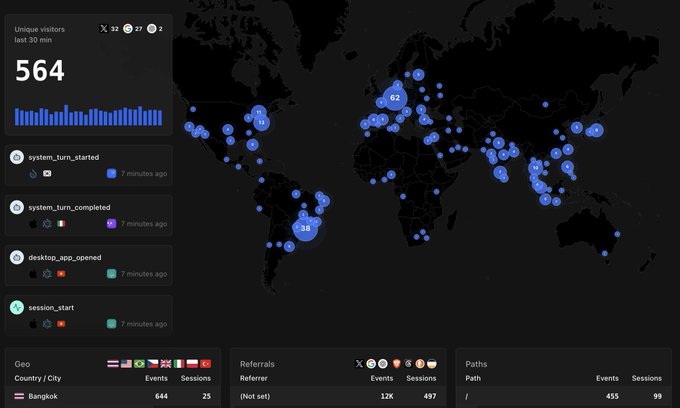Click the "/" path row

point(563,396)
